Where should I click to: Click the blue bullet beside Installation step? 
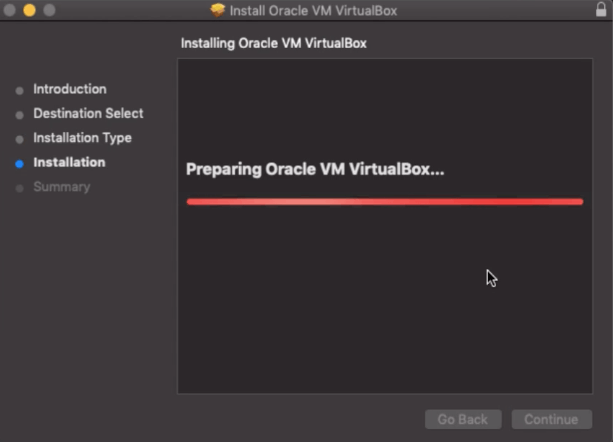pyautogui.click(x=20, y=163)
